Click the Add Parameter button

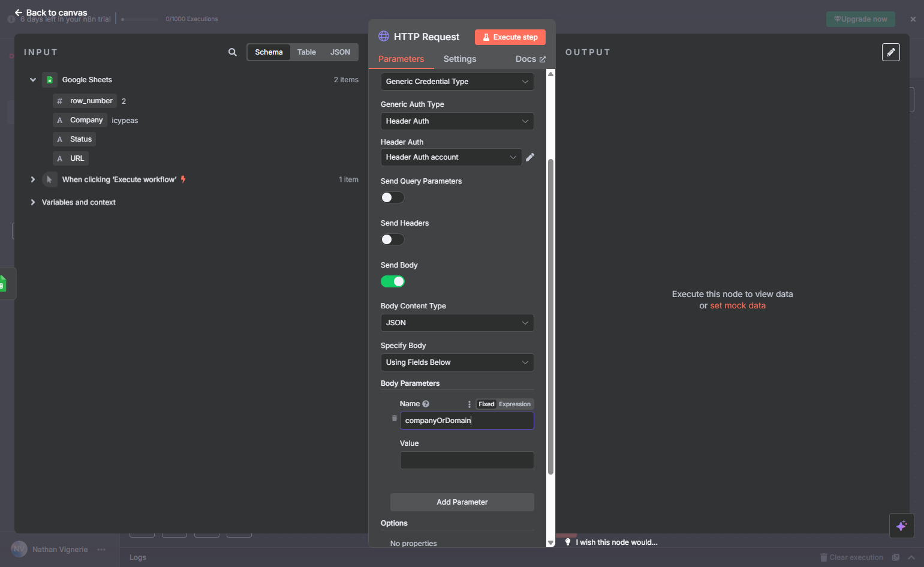tap(462, 502)
